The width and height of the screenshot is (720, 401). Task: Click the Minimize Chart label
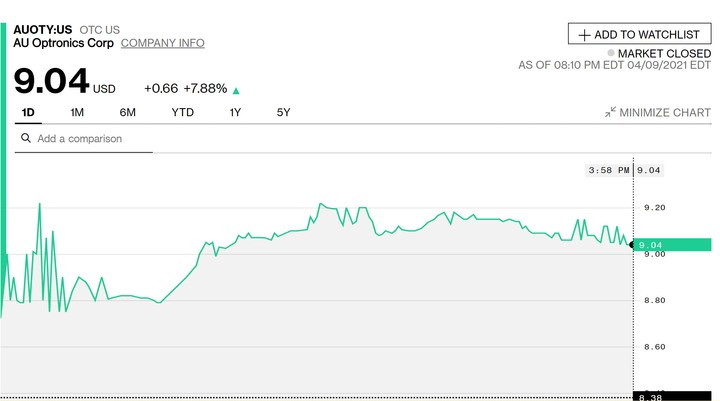(665, 113)
